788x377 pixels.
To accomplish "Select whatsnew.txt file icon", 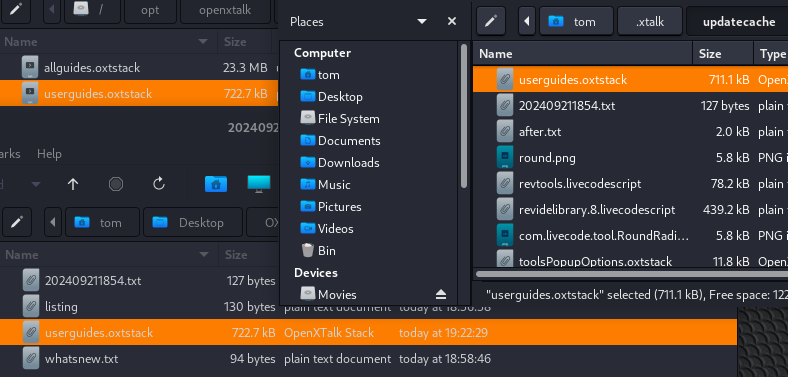I will (31, 359).
